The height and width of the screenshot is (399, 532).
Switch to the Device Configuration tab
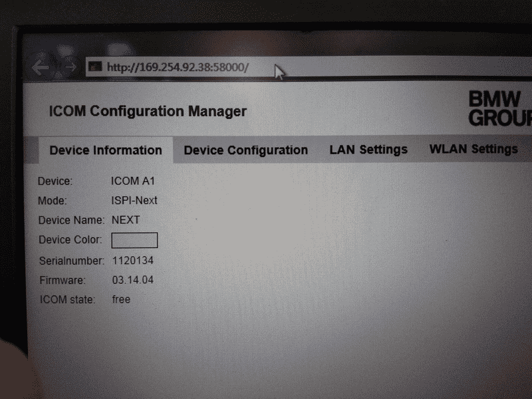[x=245, y=150]
